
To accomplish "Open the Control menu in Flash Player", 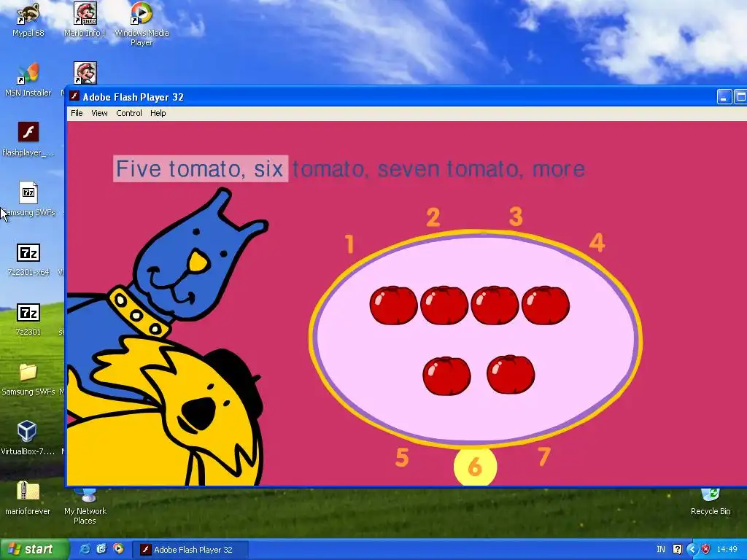I will [x=129, y=113].
